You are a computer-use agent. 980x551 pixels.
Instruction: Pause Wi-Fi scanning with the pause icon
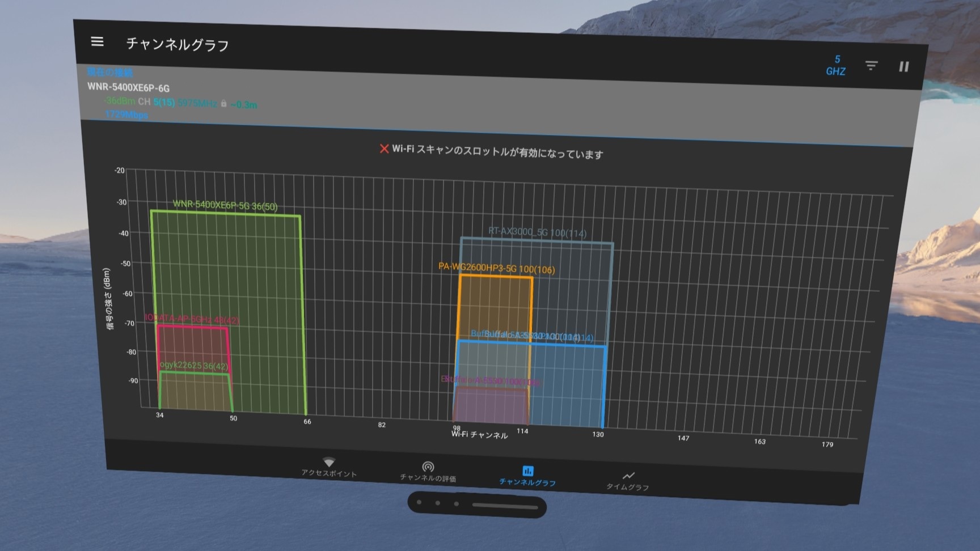point(903,67)
